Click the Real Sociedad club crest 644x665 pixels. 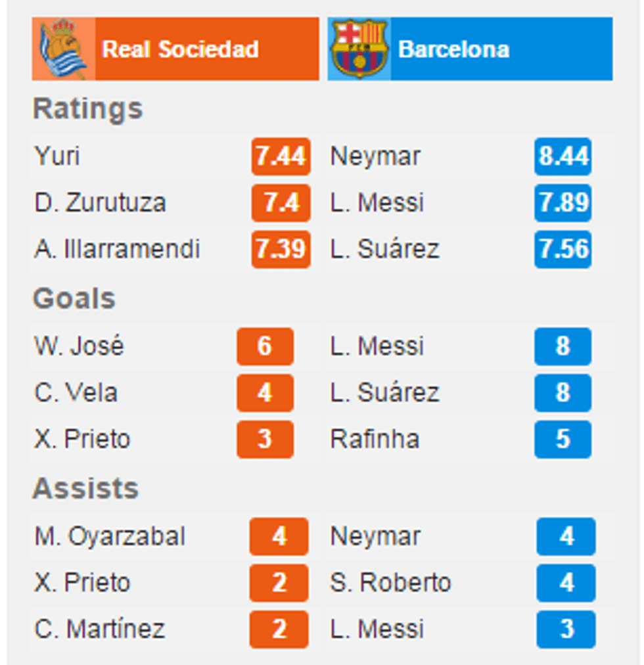point(62,47)
